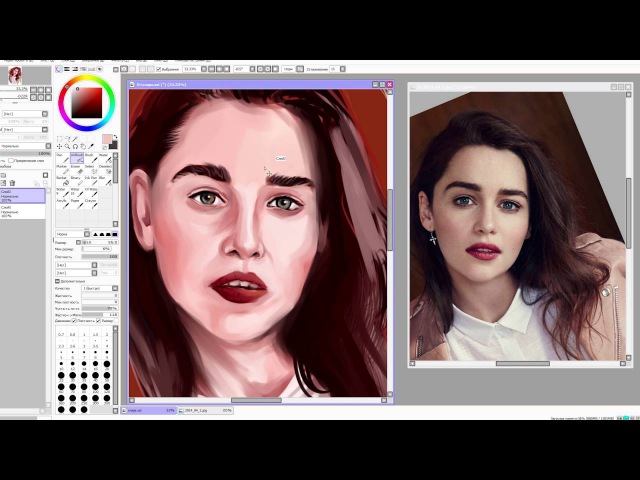Pick the magic wand tool

tap(75, 139)
